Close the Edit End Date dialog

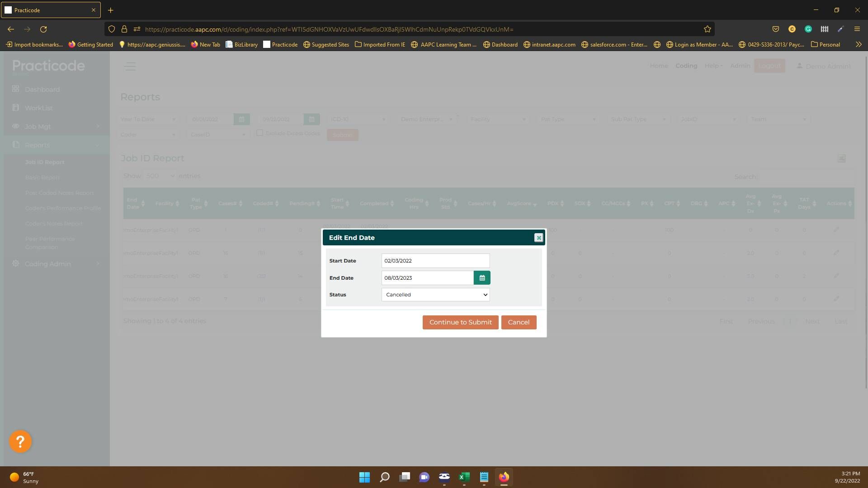point(538,238)
